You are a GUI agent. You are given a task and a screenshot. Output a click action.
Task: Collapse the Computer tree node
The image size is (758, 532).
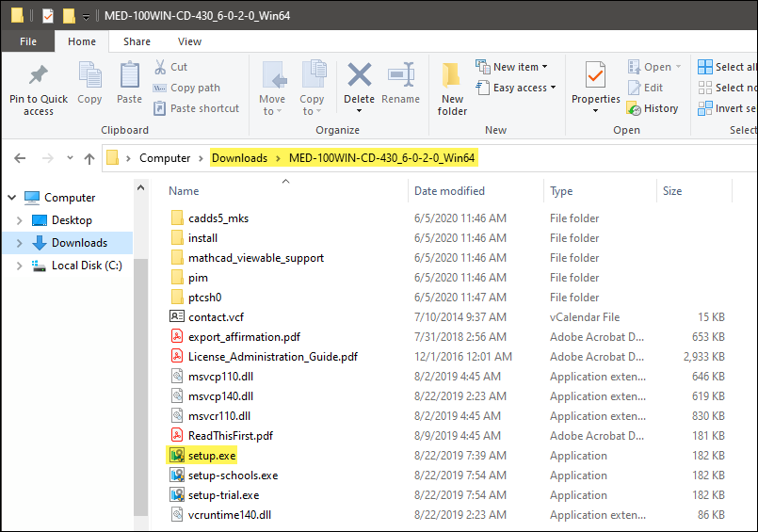11,198
